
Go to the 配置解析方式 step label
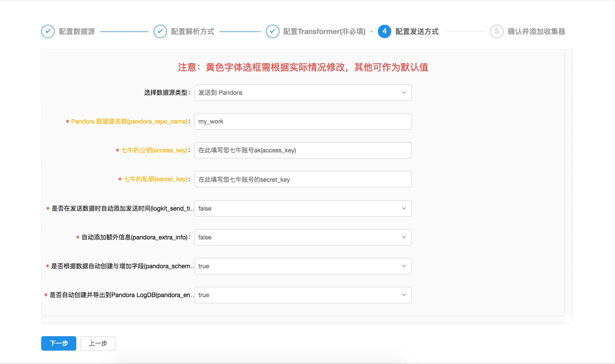click(193, 31)
